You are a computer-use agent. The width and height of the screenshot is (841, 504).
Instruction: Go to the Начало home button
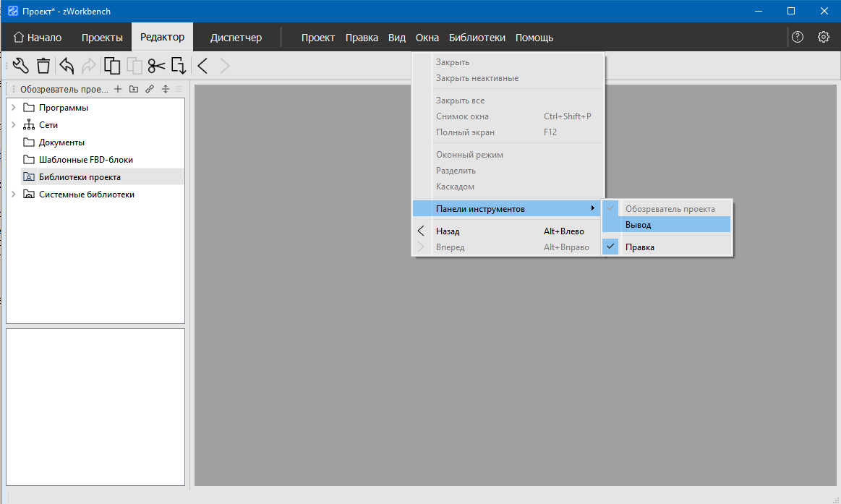click(x=38, y=38)
